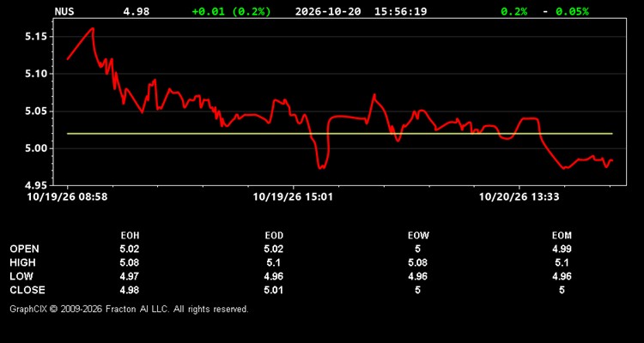
Task: Click the 5.15 y-axis label
Action: coord(36,37)
